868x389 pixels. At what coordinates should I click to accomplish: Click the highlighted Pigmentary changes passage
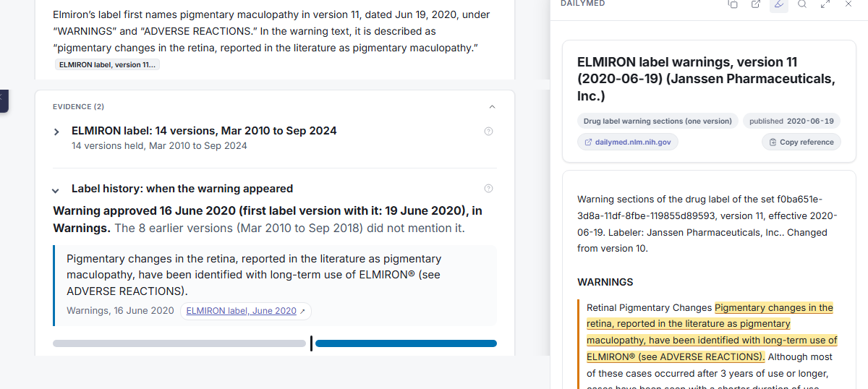[x=711, y=332]
